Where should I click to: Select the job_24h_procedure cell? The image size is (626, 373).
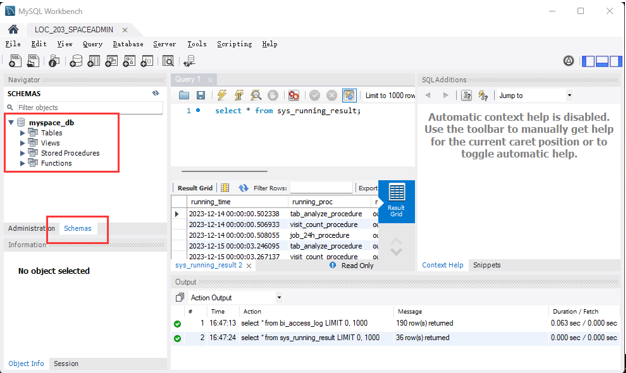tap(329, 235)
